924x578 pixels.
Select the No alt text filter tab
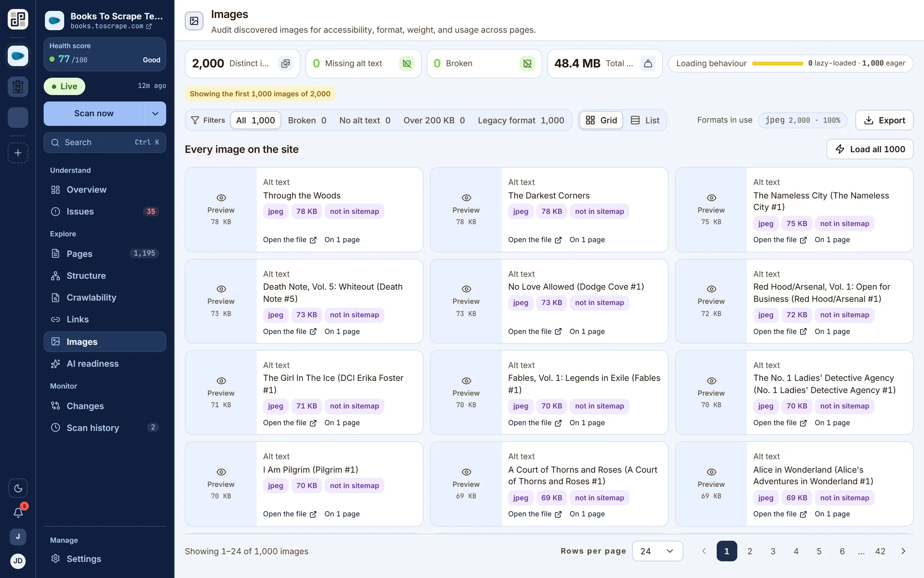pyautogui.click(x=365, y=120)
